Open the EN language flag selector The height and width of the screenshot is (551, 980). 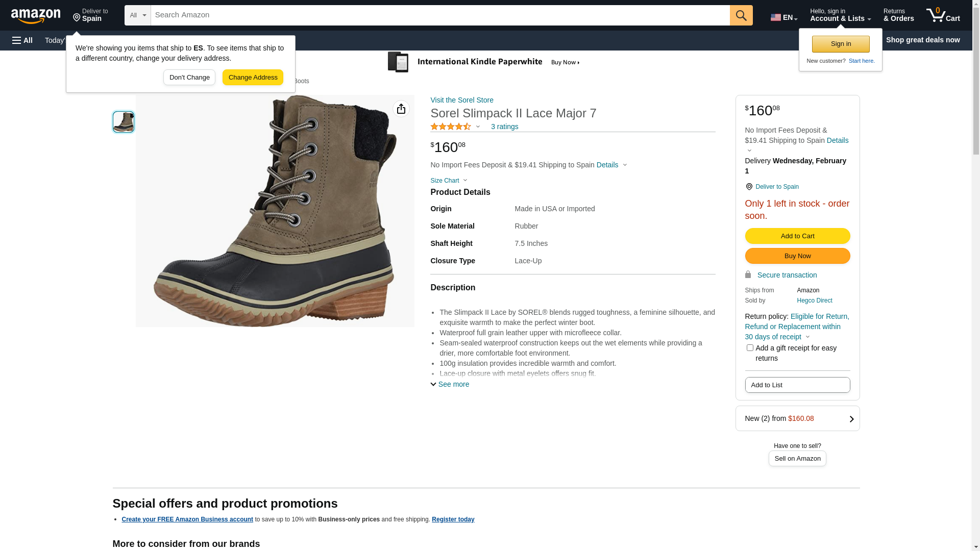click(783, 17)
